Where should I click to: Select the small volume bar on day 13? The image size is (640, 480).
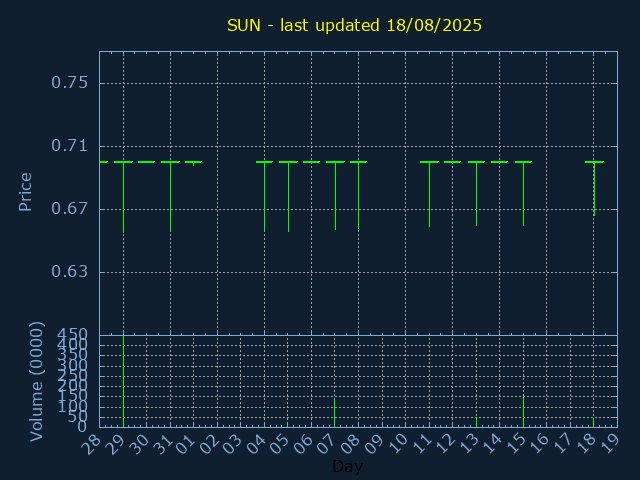click(476, 422)
